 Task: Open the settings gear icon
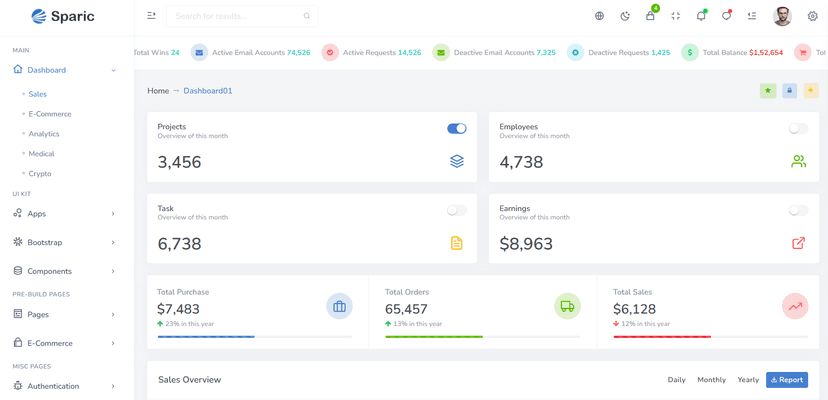coord(813,16)
